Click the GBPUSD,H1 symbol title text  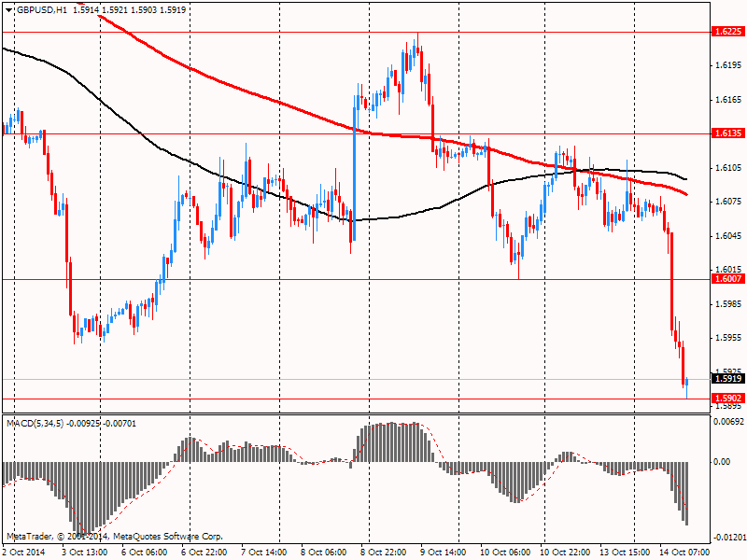(42, 10)
